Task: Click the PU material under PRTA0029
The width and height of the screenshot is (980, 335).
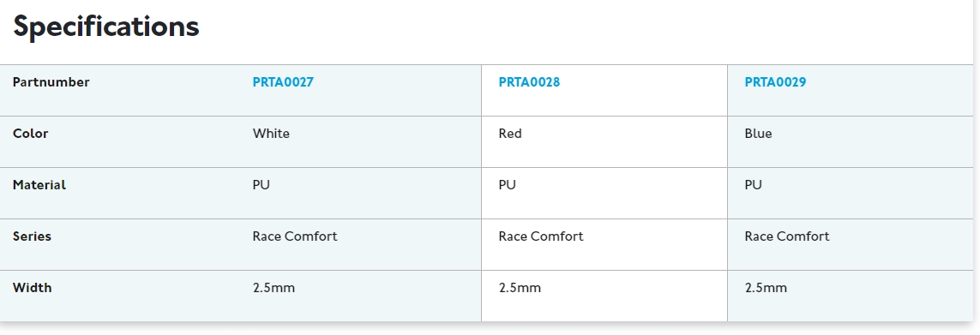Action: [x=753, y=184]
